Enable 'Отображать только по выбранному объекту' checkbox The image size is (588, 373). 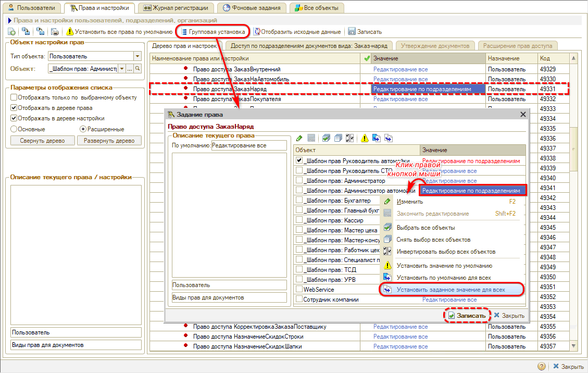pos(14,97)
